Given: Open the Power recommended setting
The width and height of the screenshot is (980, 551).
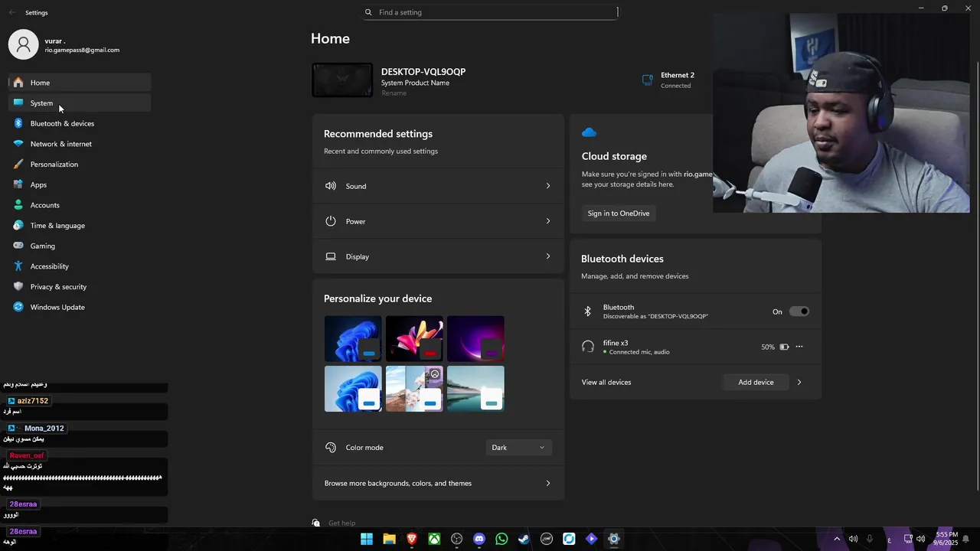Looking at the screenshot, I should coord(438,221).
